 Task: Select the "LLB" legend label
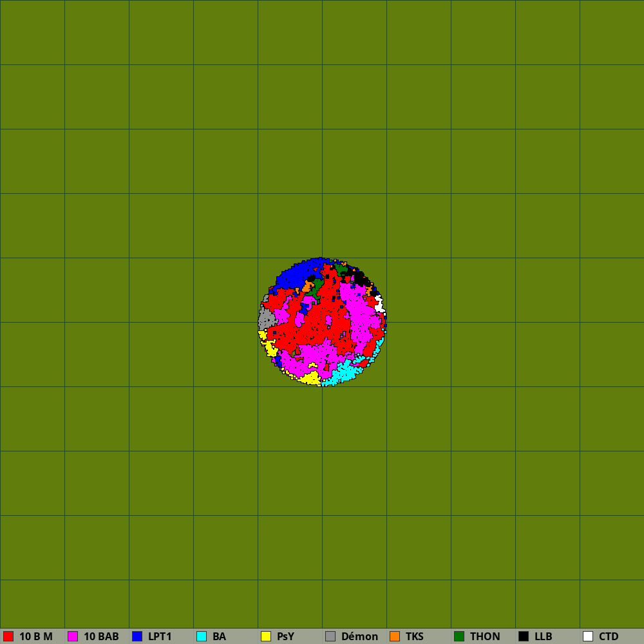[544, 636]
